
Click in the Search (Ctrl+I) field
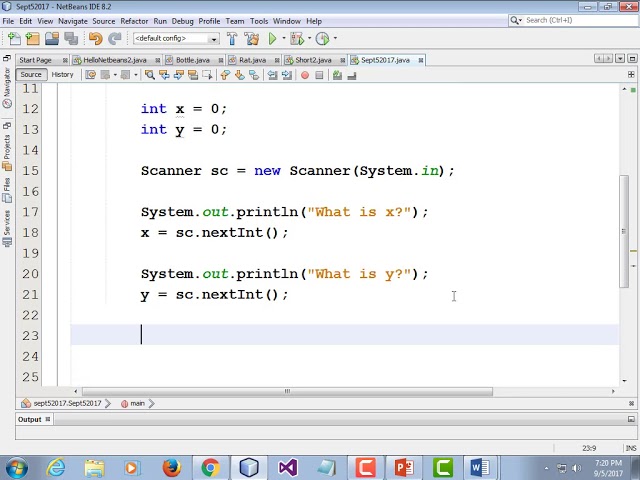click(x=580, y=20)
